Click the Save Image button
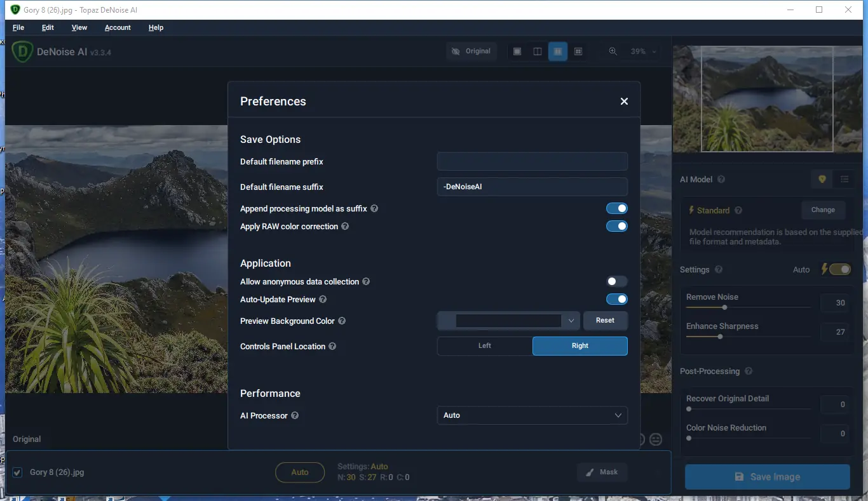Image resolution: width=868 pixels, height=501 pixels. point(768,477)
